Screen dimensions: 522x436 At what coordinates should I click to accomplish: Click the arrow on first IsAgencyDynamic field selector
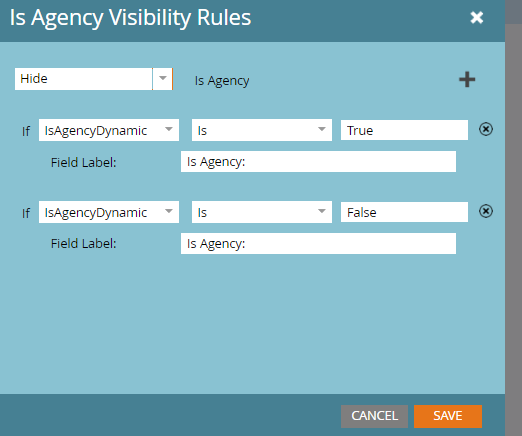[x=169, y=129]
